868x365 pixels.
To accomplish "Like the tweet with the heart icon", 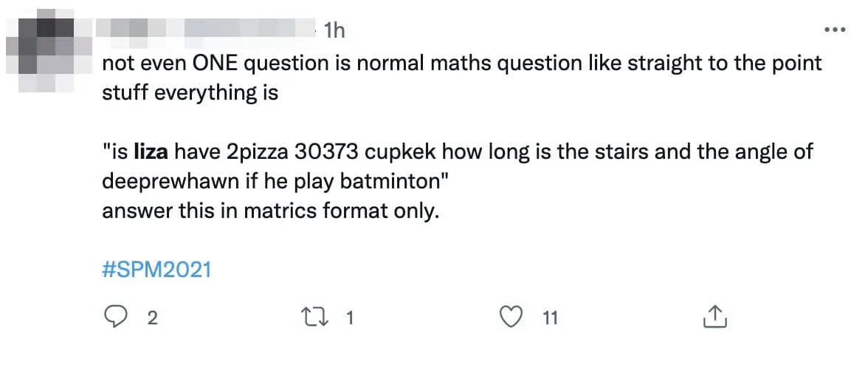I will (x=512, y=318).
